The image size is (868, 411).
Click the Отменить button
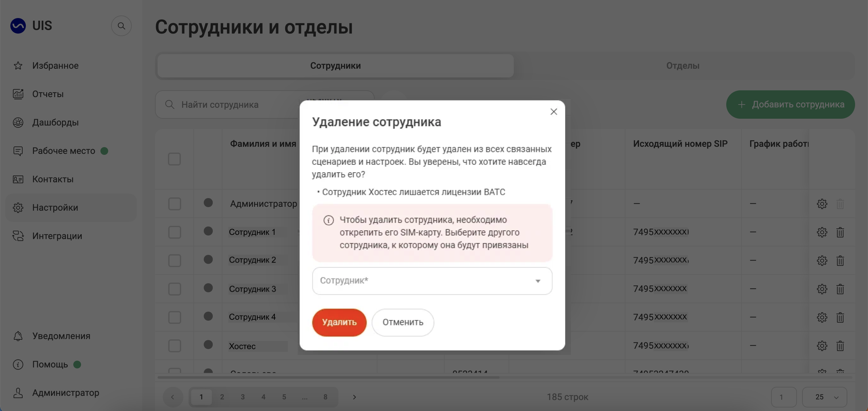[x=403, y=322]
